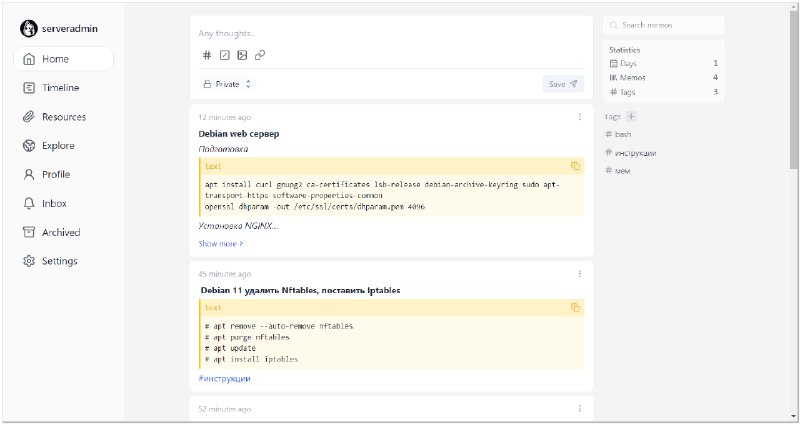
Task: Click the Explore globe icon
Action: [29, 146]
